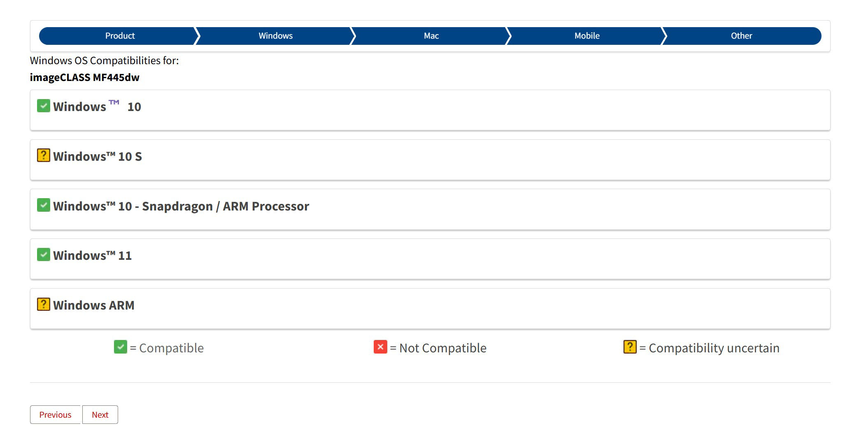
Task: Switch to the Windows step
Action: 275,36
